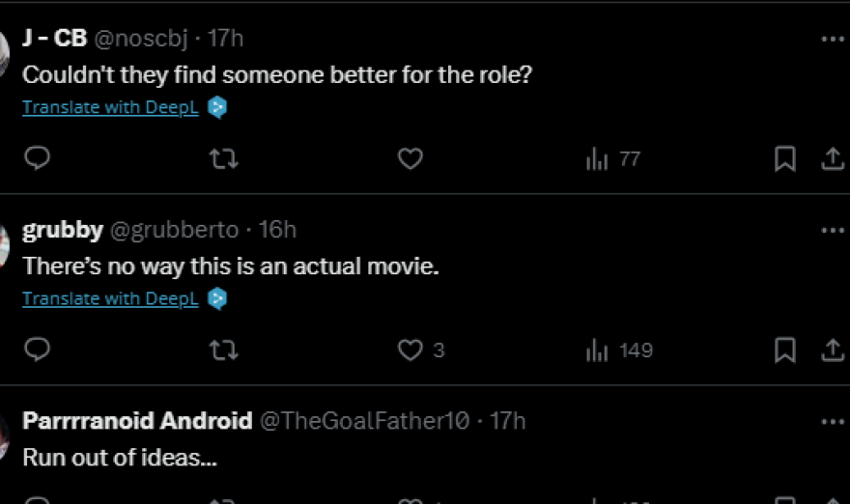Translate J - CB's tweet with DeepL

click(110, 107)
